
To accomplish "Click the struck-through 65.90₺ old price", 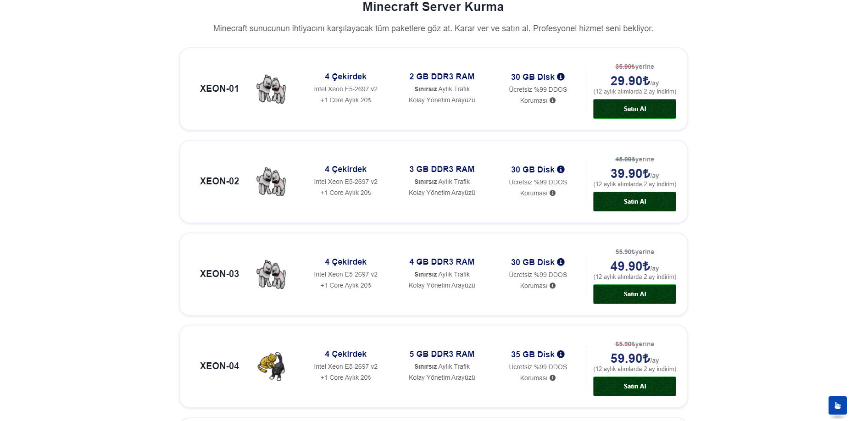I will point(625,344).
